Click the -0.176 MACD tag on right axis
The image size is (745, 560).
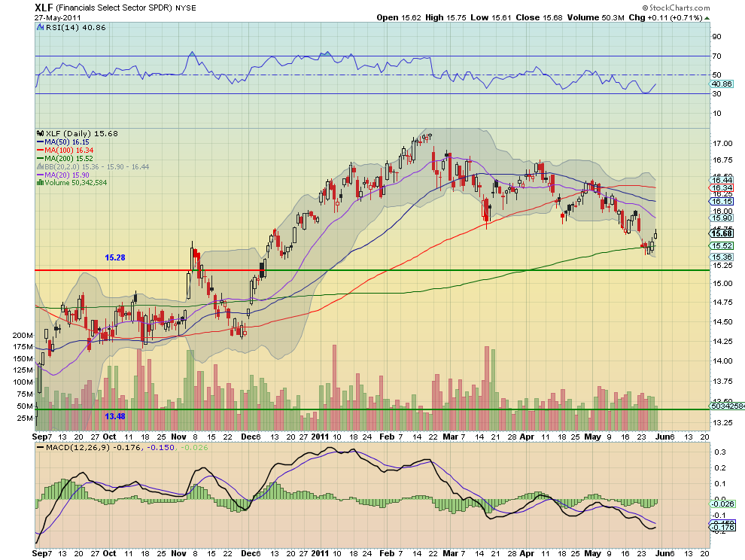pyautogui.click(x=722, y=527)
